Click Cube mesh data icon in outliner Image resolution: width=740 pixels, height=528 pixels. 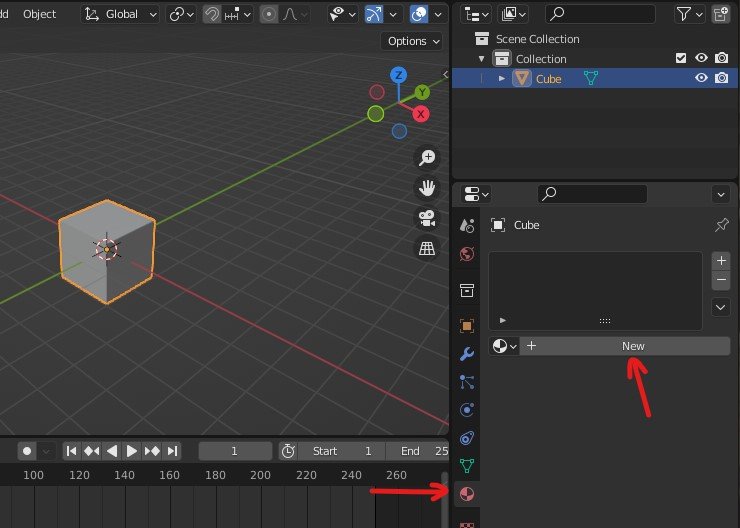[590, 78]
